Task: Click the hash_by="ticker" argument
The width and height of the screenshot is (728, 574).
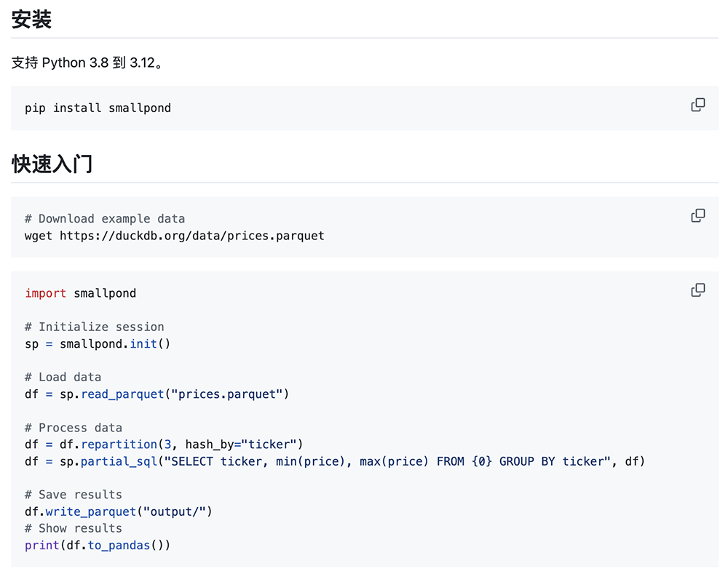Action: [240, 444]
